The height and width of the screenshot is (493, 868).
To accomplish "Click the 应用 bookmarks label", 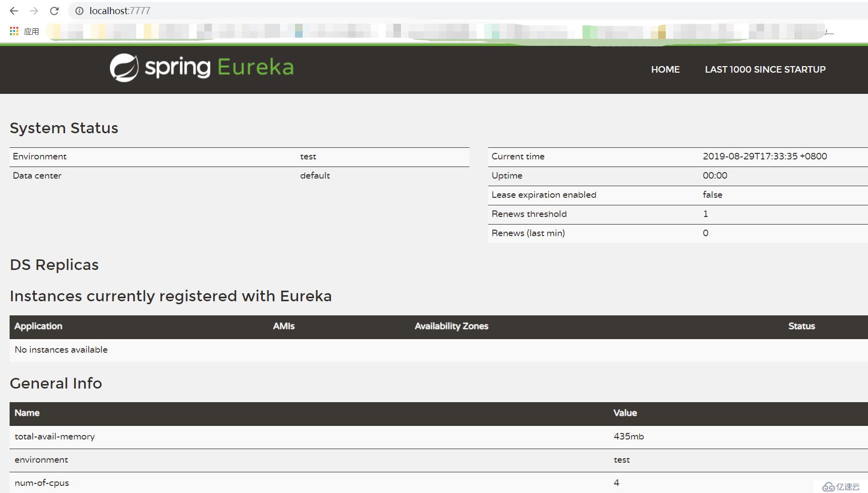I will (x=31, y=31).
